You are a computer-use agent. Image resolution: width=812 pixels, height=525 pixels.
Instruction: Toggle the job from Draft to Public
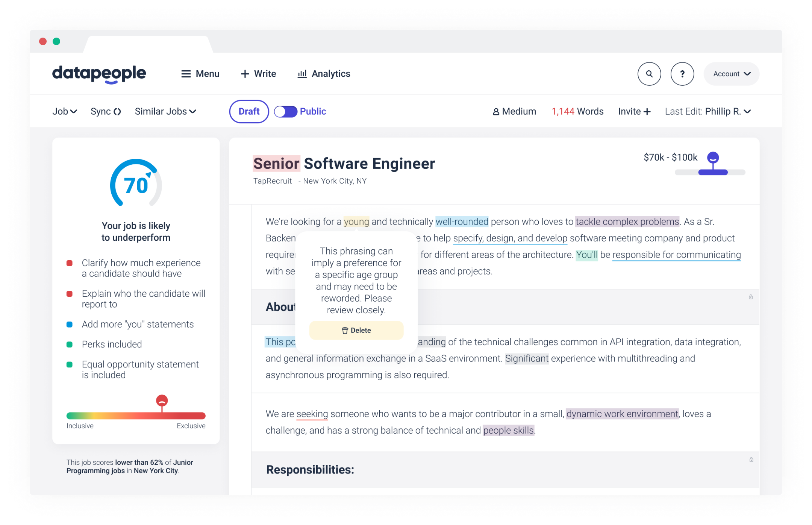pos(286,111)
